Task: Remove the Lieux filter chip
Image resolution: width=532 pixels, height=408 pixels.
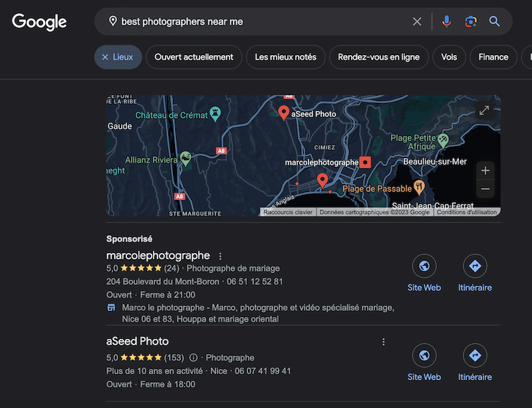Action: pos(118,57)
